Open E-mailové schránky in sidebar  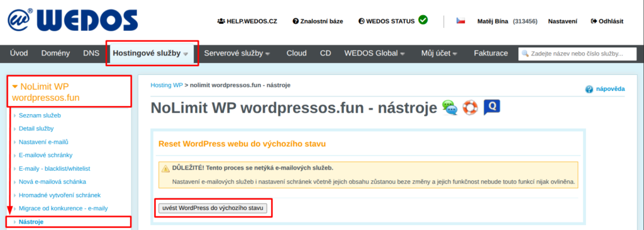tap(45, 155)
